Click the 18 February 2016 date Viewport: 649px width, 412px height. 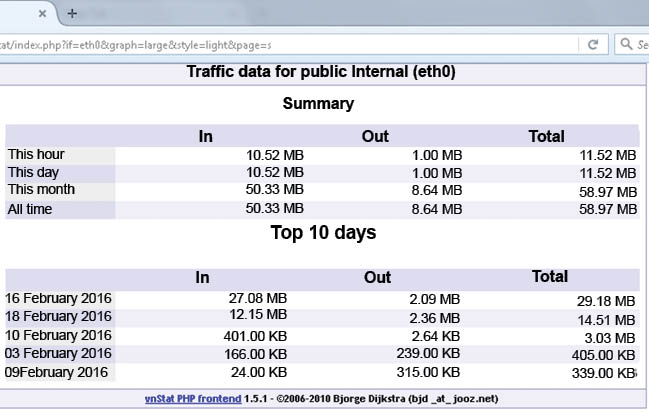[x=59, y=317]
